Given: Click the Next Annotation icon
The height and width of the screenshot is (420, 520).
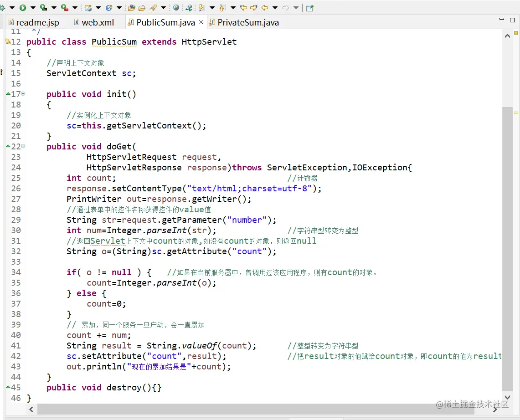Looking at the screenshot, I should click(x=201, y=8).
